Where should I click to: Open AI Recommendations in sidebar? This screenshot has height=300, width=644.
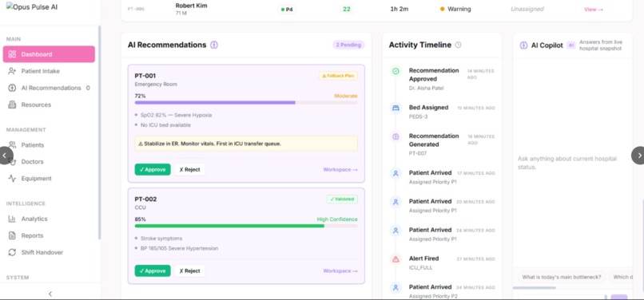point(49,88)
